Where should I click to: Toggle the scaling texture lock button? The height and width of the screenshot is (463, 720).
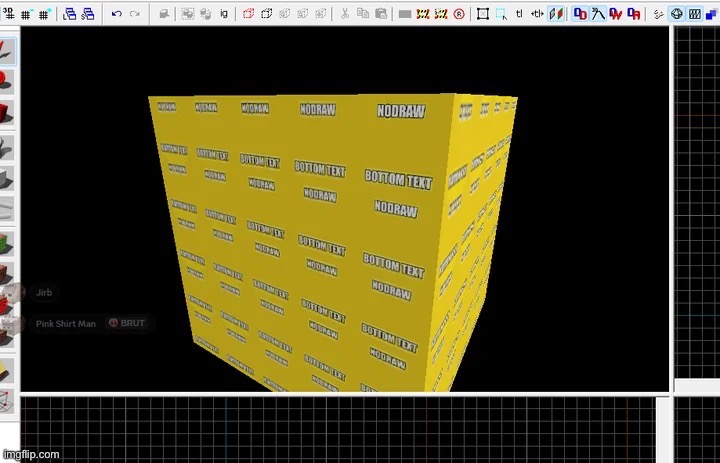click(539, 14)
